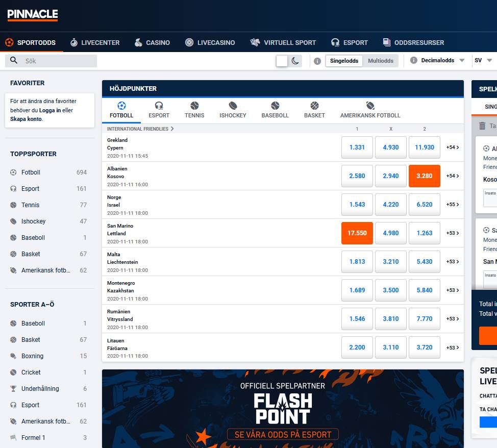Click the Insats stake field for Kosovo

pos(490,198)
